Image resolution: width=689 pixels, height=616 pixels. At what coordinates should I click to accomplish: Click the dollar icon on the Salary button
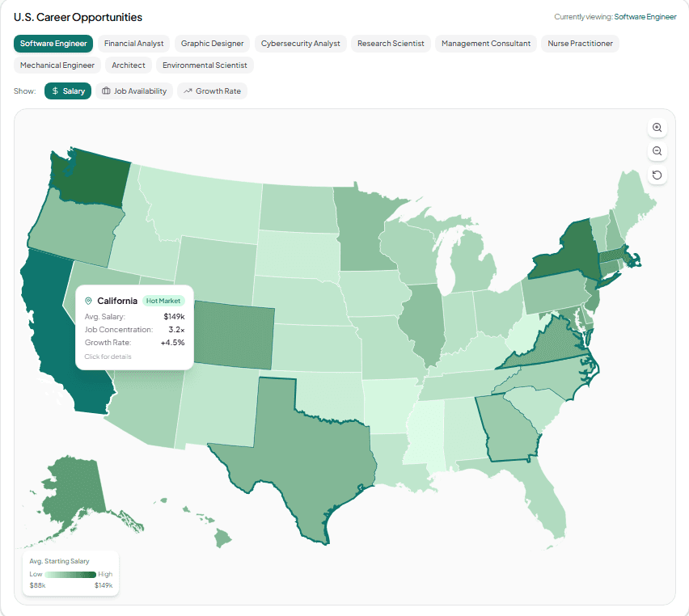click(x=55, y=91)
